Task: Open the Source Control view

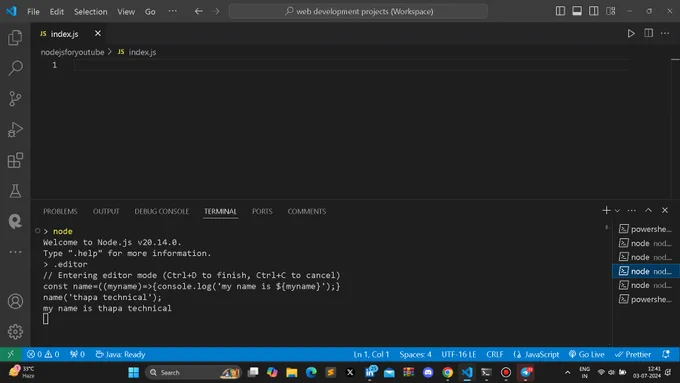Action: [15, 98]
